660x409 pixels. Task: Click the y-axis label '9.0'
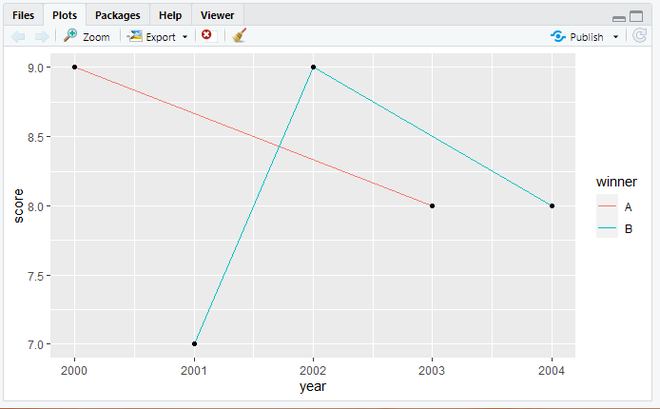point(36,68)
